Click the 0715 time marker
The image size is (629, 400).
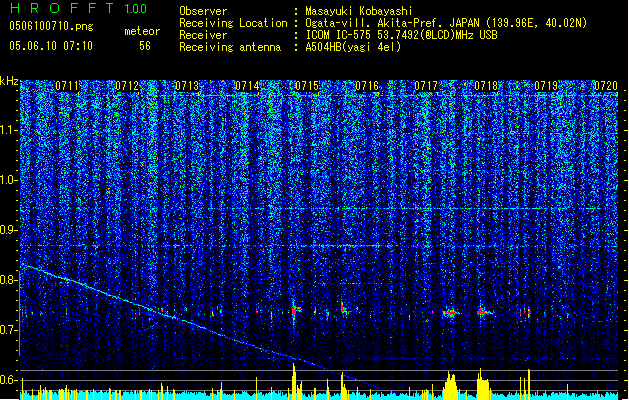[x=307, y=86]
